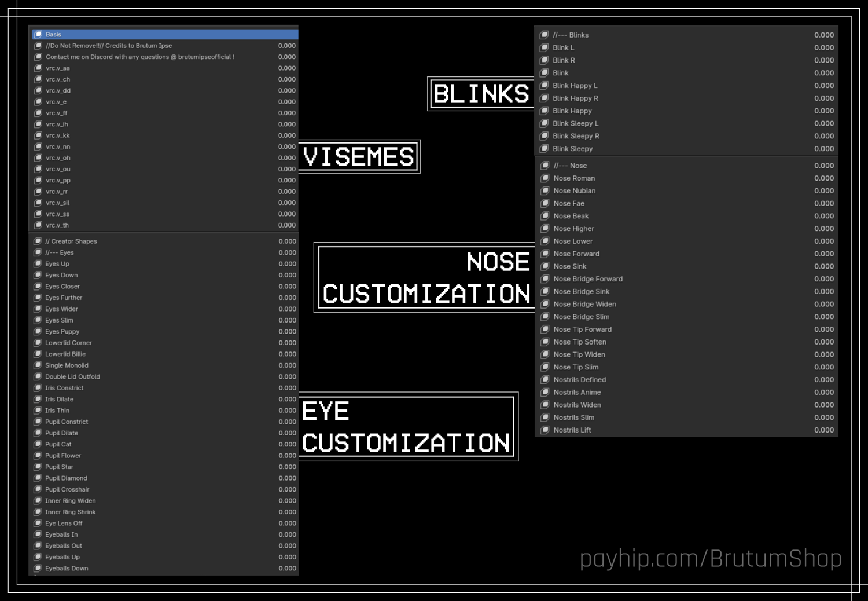This screenshot has width=868, height=601.
Task: Click the icon beside Blink Happy L
Action: point(544,85)
